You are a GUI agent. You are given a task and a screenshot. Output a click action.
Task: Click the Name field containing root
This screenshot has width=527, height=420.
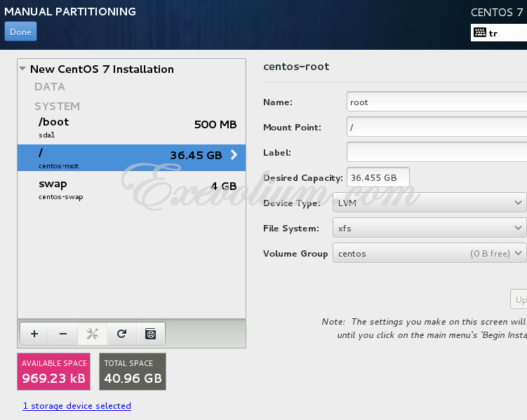point(436,102)
